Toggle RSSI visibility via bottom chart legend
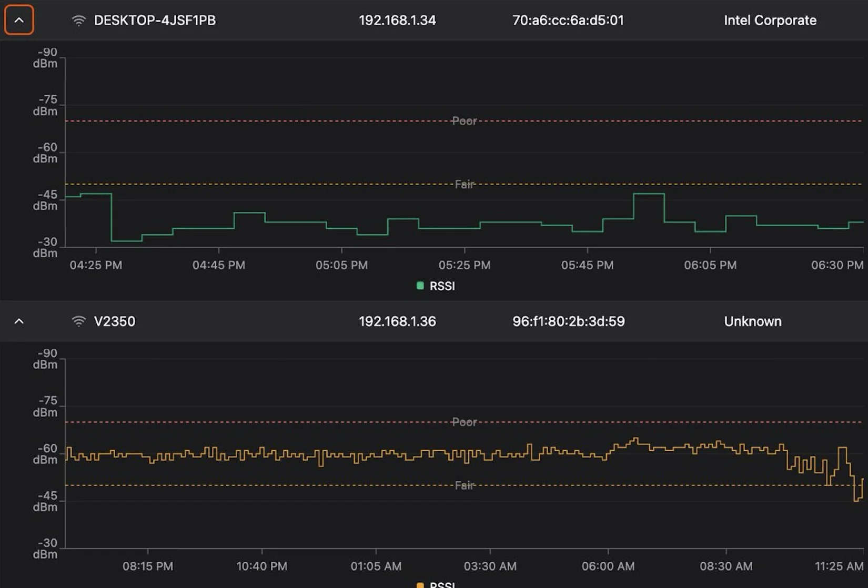 point(436,585)
